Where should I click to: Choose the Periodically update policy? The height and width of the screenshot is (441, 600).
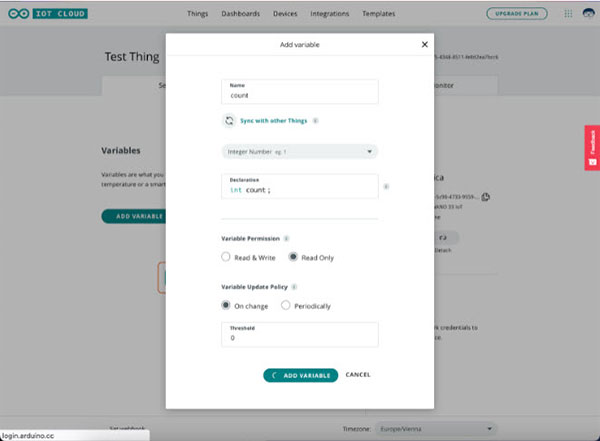(286, 305)
